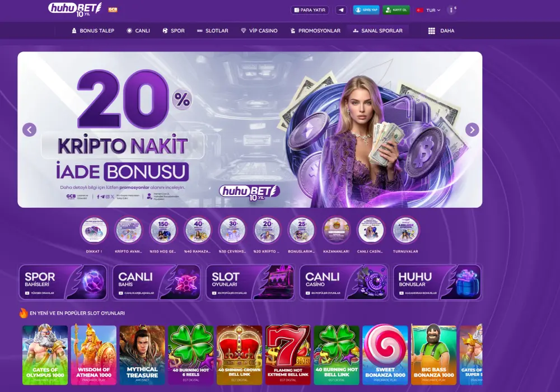Open the BONUSLARIM story circle
Screen dimensions: 560x392
click(x=301, y=230)
